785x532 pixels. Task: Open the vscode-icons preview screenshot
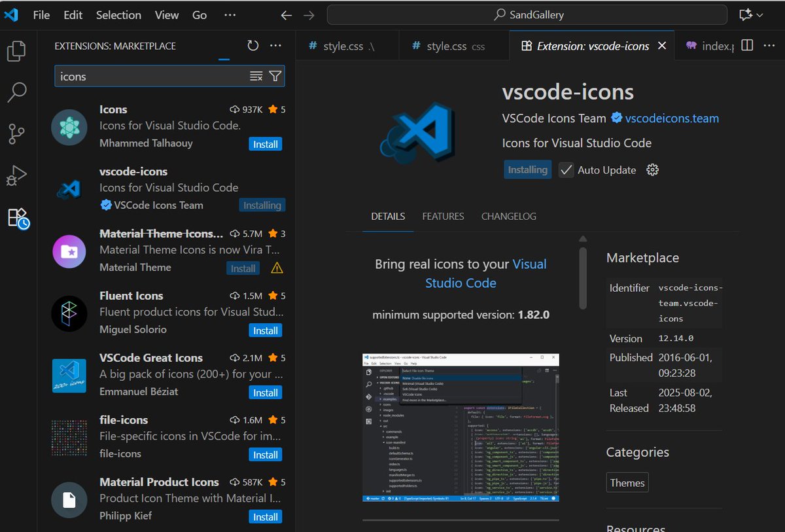pyautogui.click(x=461, y=428)
